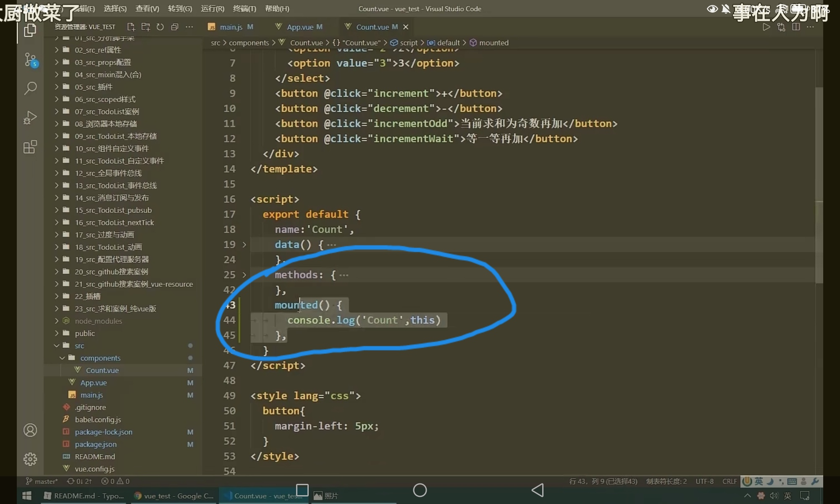Close the Count.vue editor tab
This screenshot has width=840, height=504.
pos(406,27)
